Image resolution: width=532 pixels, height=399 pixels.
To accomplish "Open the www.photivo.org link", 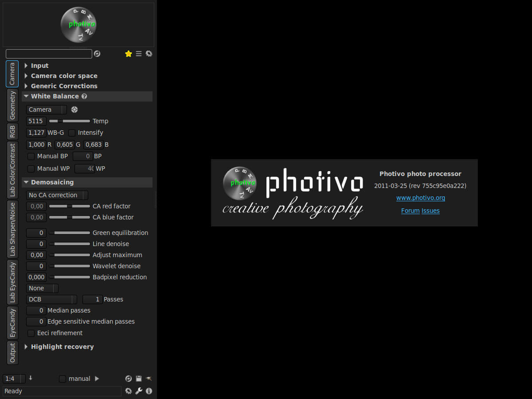I will point(421,198).
